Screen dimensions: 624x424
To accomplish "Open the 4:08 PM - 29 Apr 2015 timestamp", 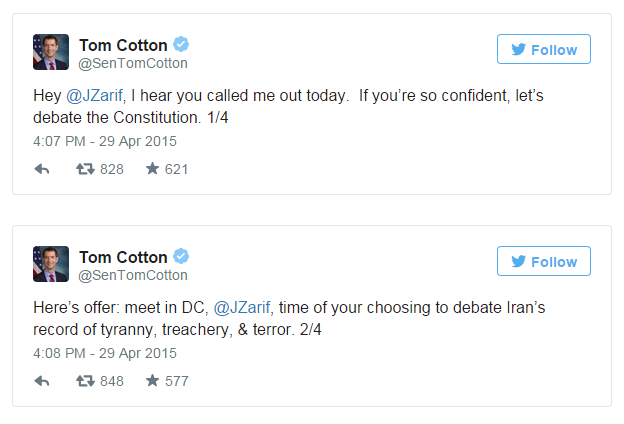I will 105,353.
